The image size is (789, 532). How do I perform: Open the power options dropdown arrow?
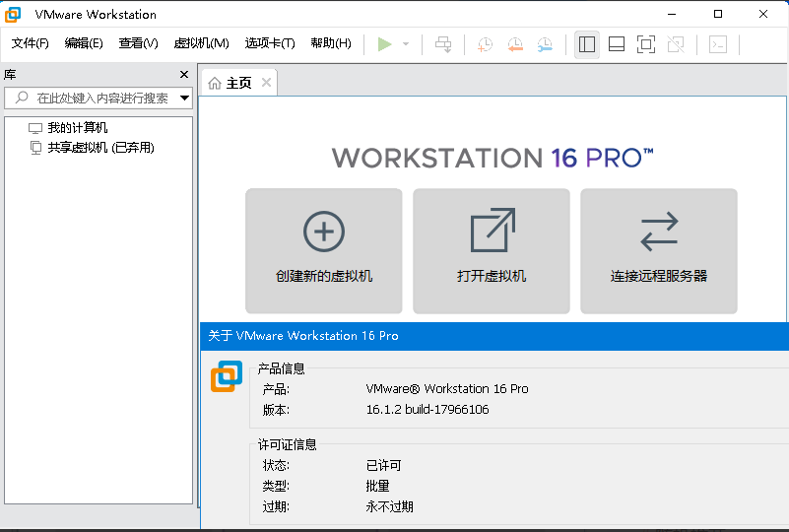tap(406, 44)
